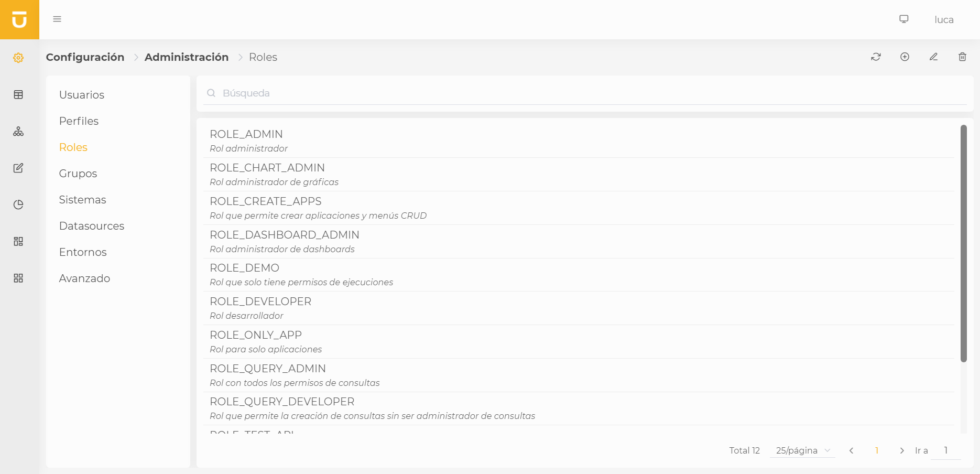
Task: Open the configuration gear in sidebar
Action: pos(18,58)
